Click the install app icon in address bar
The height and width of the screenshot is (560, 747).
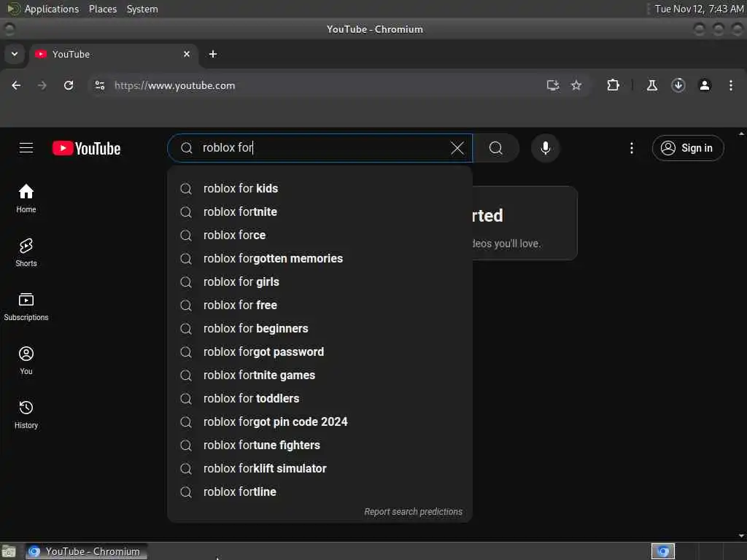click(553, 85)
